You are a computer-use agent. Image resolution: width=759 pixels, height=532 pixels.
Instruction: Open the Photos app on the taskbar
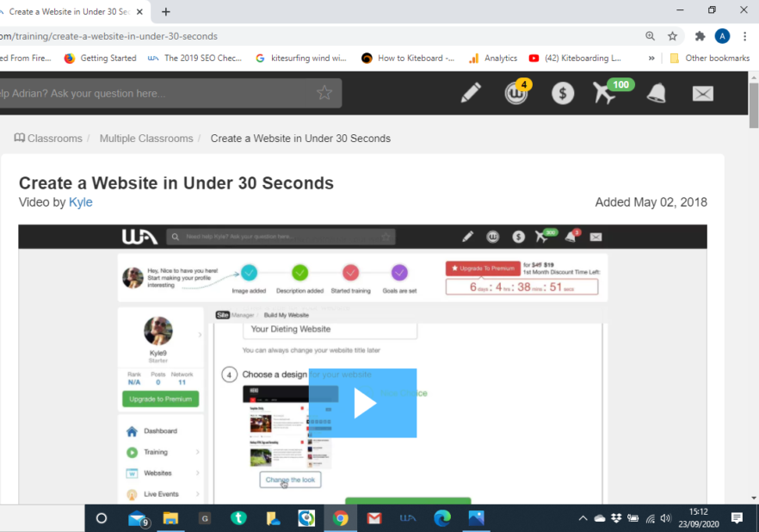pos(477,518)
